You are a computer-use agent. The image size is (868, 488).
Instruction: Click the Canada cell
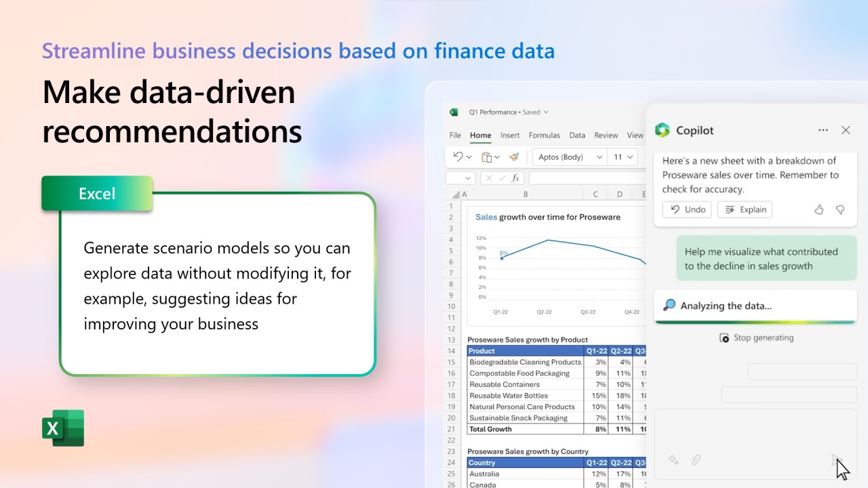pyautogui.click(x=526, y=485)
